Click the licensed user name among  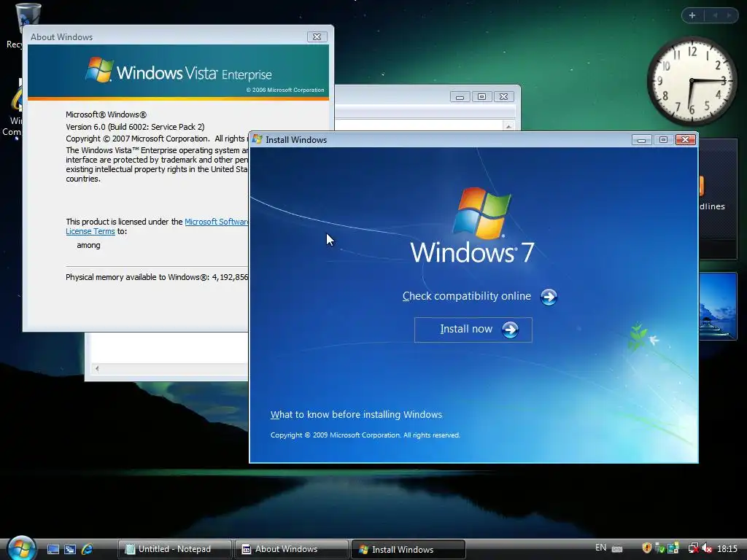coord(88,245)
